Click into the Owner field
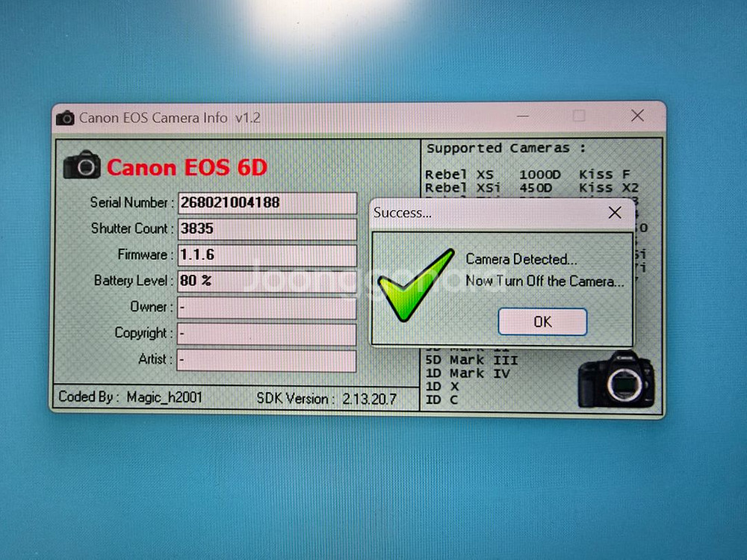 click(x=267, y=308)
